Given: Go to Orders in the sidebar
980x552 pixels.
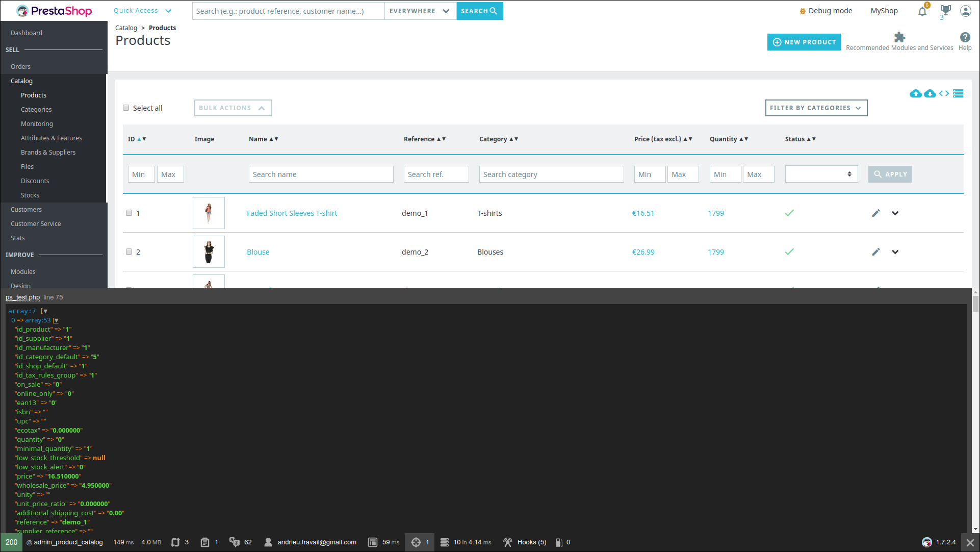Looking at the screenshot, I should click(20, 67).
